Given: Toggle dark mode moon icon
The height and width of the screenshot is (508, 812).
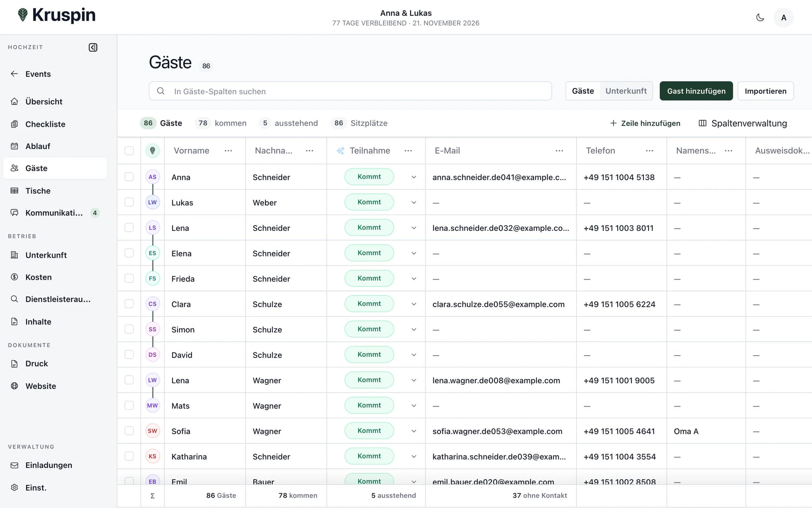Looking at the screenshot, I should pyautogui.click(x=760, y=17).
